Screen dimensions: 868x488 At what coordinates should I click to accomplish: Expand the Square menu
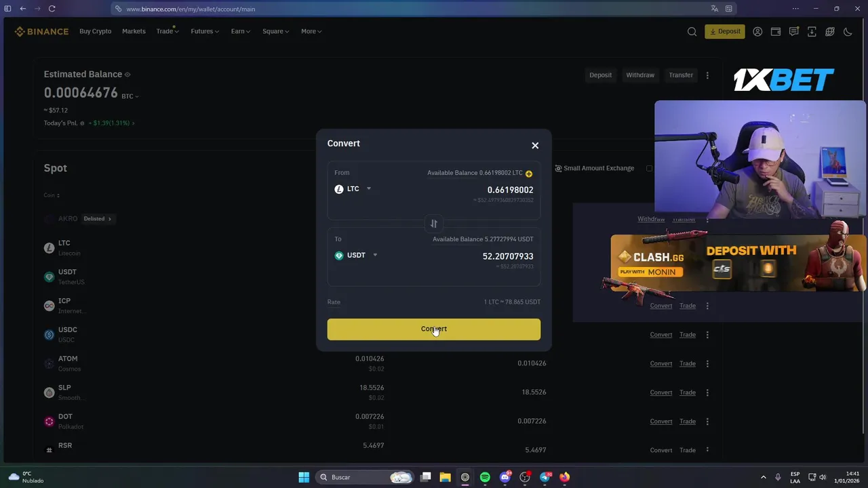(x=275, y=31)
